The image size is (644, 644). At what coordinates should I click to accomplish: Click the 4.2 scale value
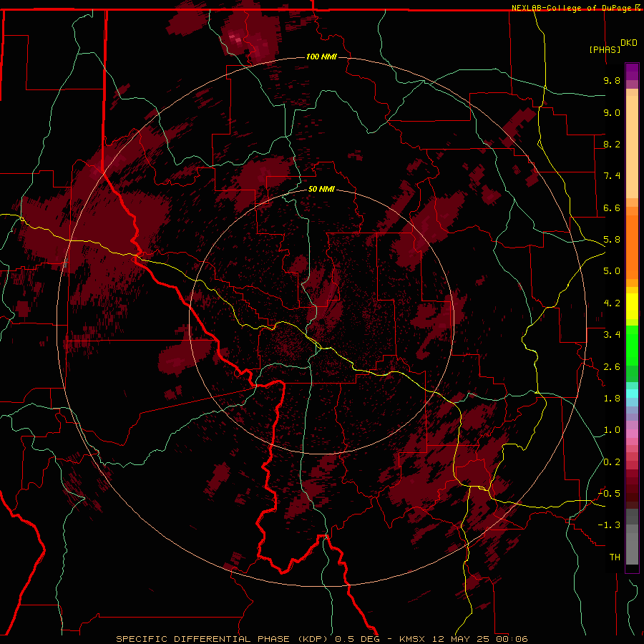coord(612,303)
